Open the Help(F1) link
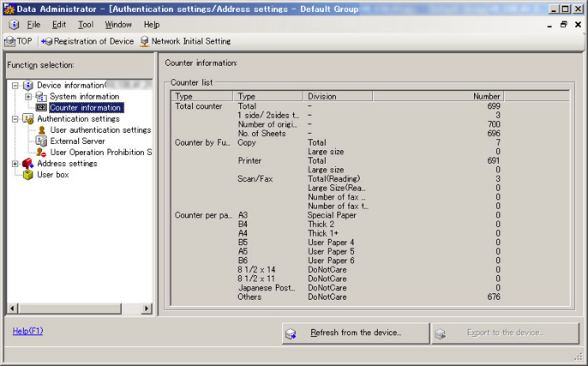 pyautogui.click(x=27, y=331)
